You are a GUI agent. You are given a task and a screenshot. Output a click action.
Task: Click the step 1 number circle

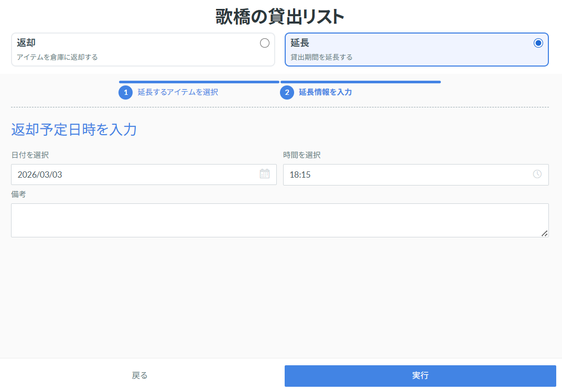126,92
